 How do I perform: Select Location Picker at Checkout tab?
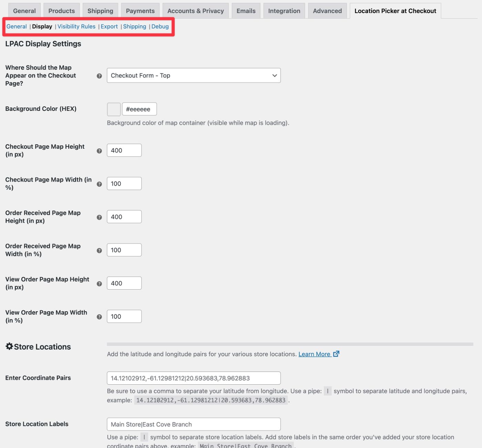click(395, 11)
